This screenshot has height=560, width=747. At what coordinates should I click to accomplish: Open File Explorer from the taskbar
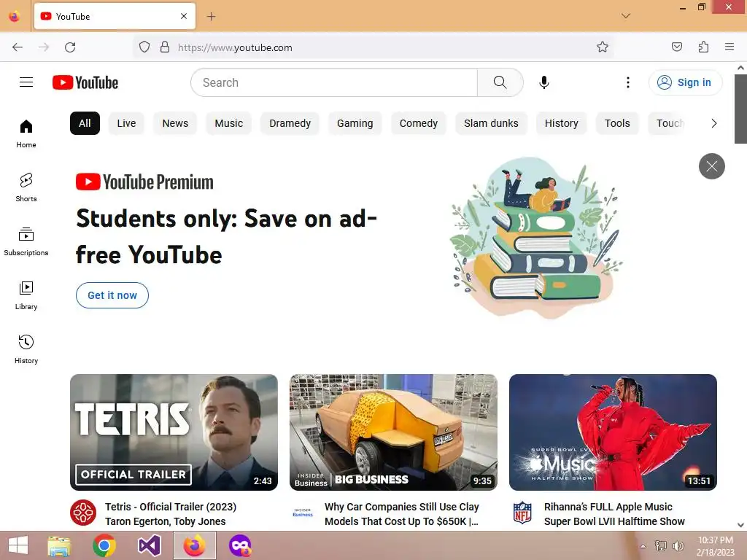pyautogui.click(x=60, y=545)
